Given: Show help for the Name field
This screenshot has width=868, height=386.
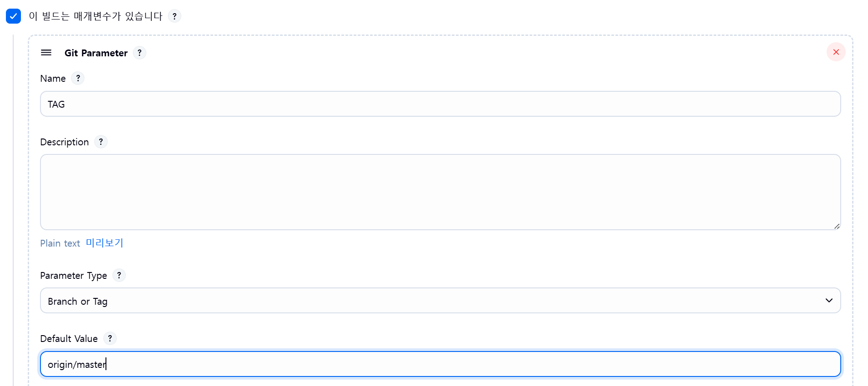Looking at the screenshot, I should click(78, 78).
